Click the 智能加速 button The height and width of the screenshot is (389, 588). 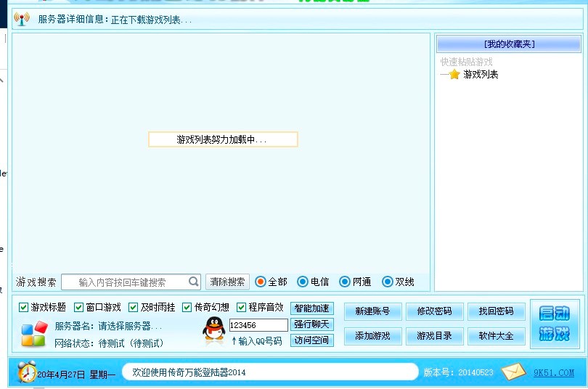(x=311, y=308)
